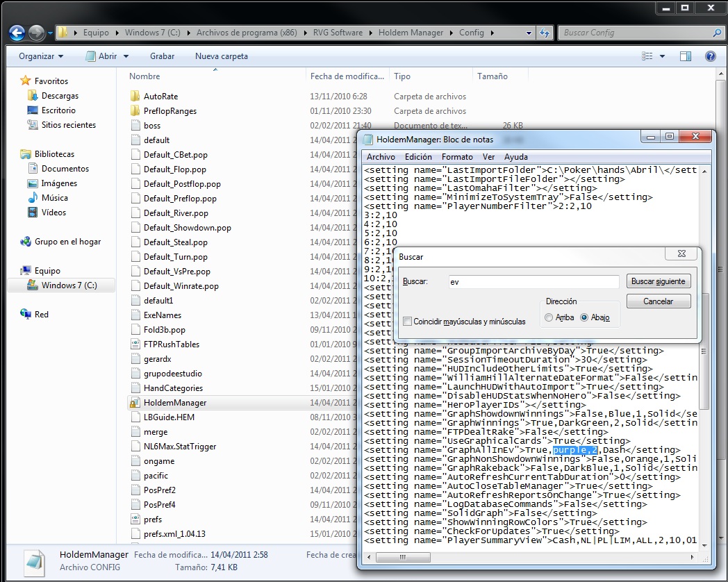
Task: Click the Favoritos star icon
Action: pos(26,81)
